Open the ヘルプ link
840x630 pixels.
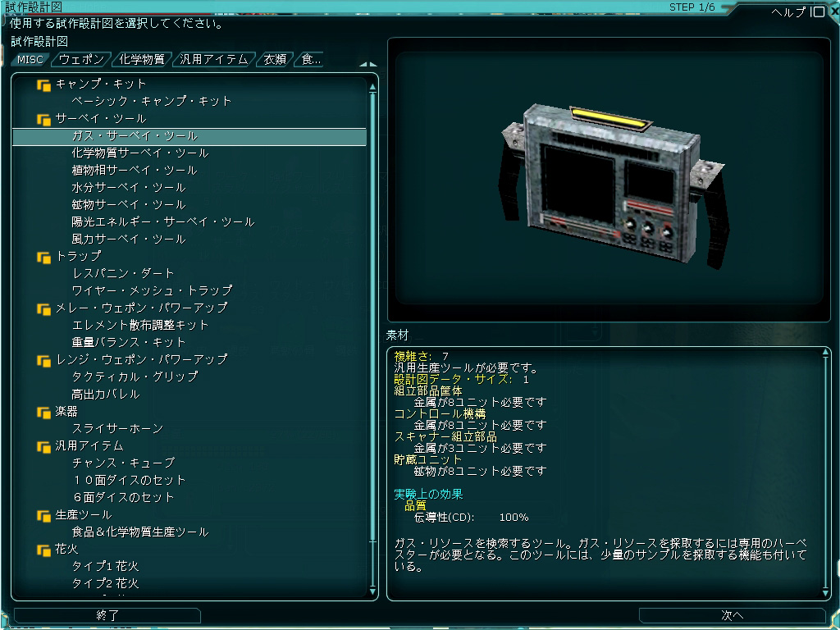[x=788, y=11]
